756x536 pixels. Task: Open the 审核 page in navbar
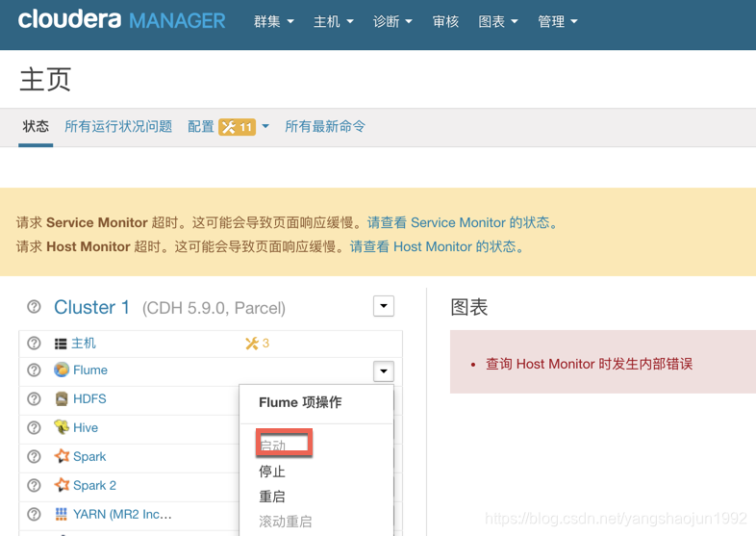(445, 21)
